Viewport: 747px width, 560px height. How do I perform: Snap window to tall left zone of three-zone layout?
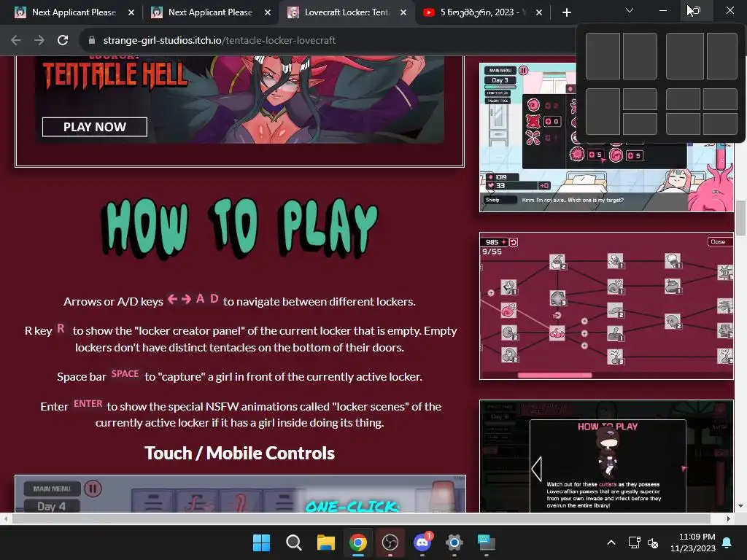603,112
